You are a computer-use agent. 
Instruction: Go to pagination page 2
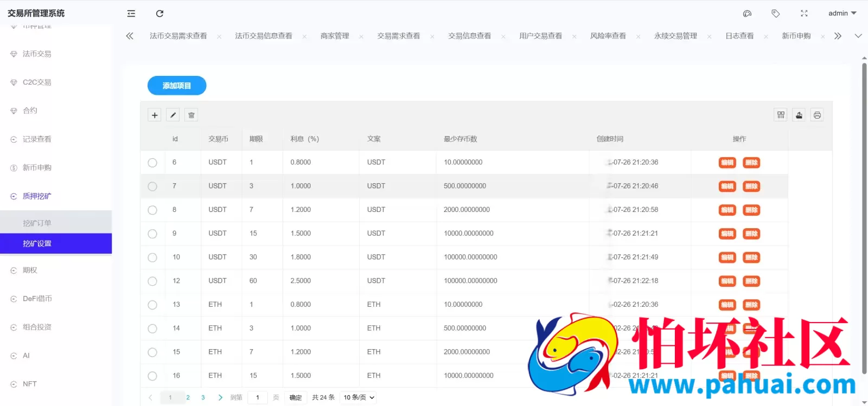coord(188,397)
